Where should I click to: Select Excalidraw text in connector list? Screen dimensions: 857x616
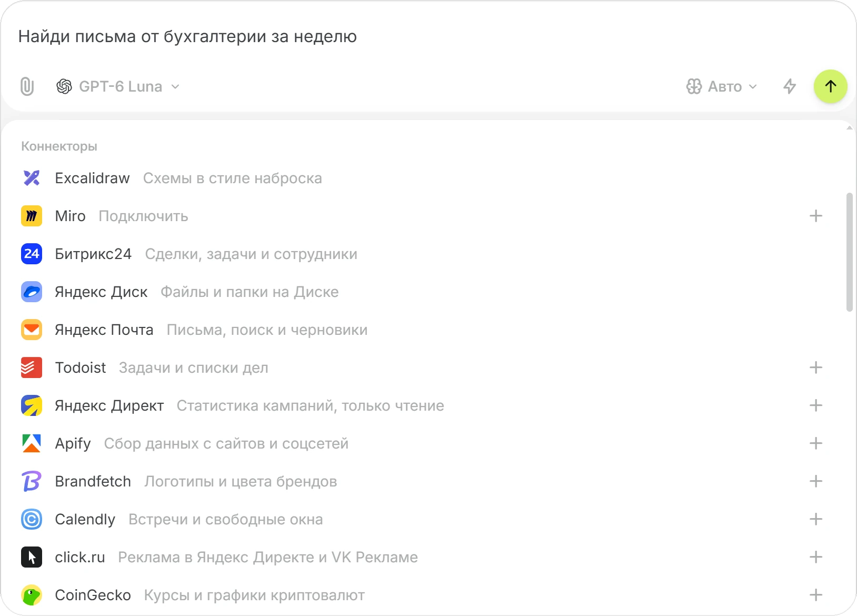click(92, 178)
